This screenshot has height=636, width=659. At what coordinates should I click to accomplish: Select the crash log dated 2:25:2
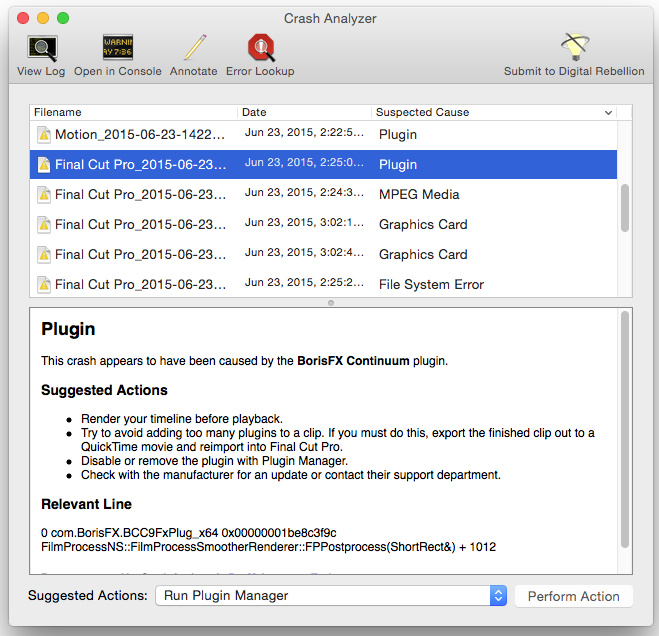[x=323, y=285]
